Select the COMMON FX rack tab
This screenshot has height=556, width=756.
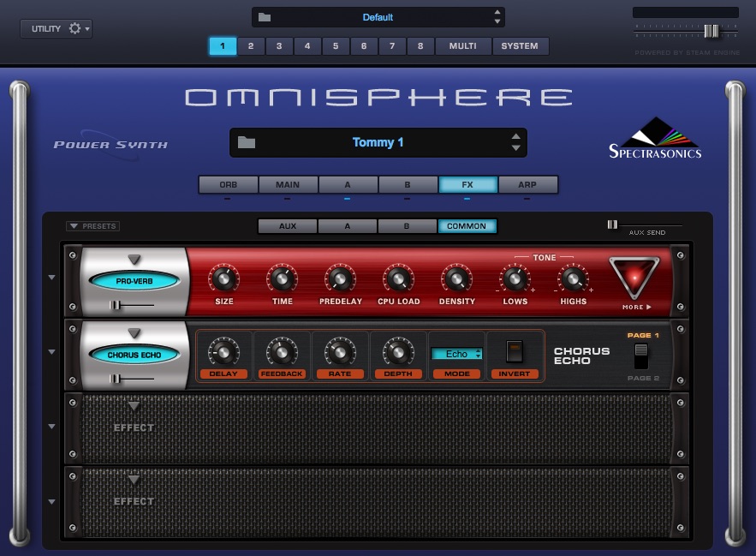coord(467,226)
